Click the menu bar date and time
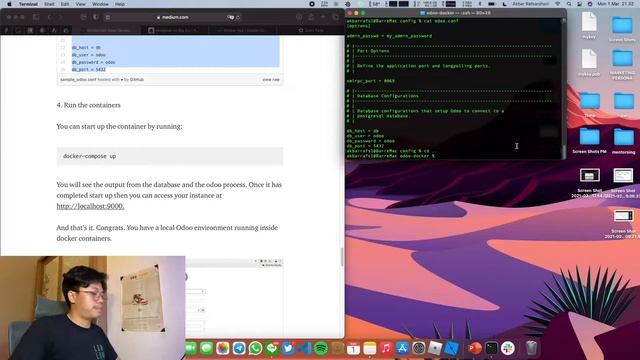 click(616, 4)
